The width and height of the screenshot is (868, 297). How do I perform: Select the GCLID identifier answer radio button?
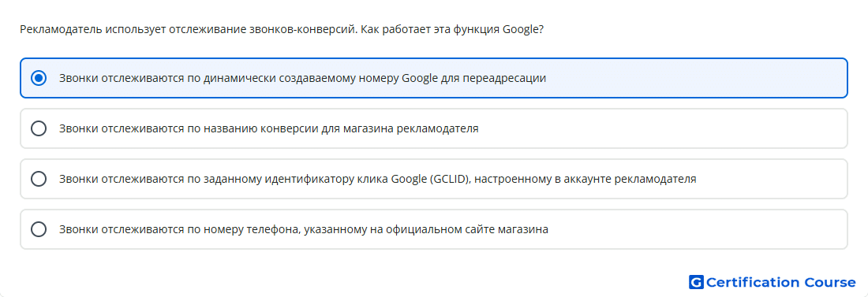point(39,179)
